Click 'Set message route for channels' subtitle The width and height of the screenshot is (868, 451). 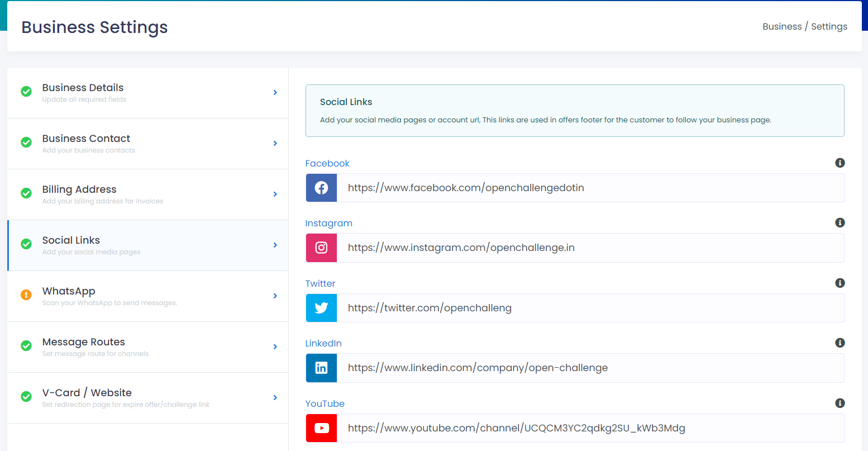tap(96, 354)
